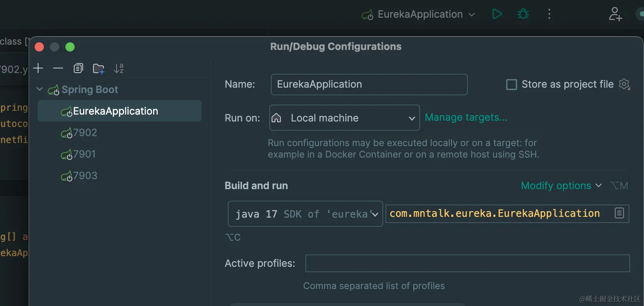The width and height of the screenshot is (644, 306).
Task: Start debugging with the bug icon
Action: 523,14
